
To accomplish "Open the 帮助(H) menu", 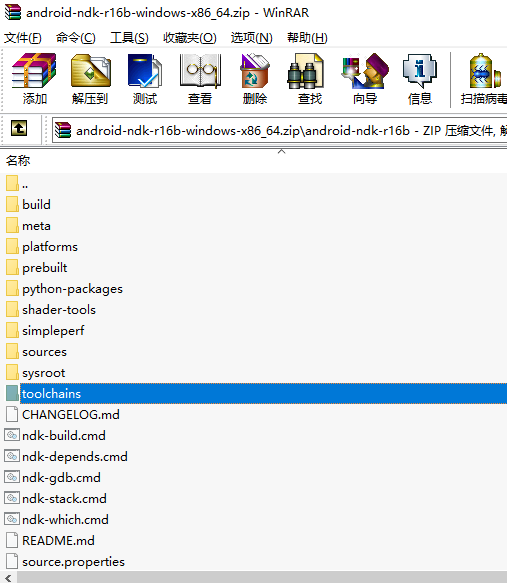I will click(307, 38).
